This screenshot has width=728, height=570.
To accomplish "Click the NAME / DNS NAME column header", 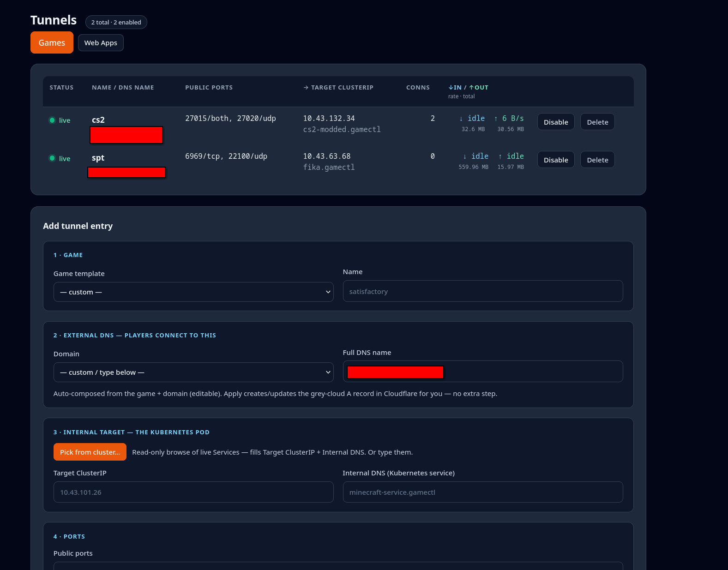I will 123,87.
